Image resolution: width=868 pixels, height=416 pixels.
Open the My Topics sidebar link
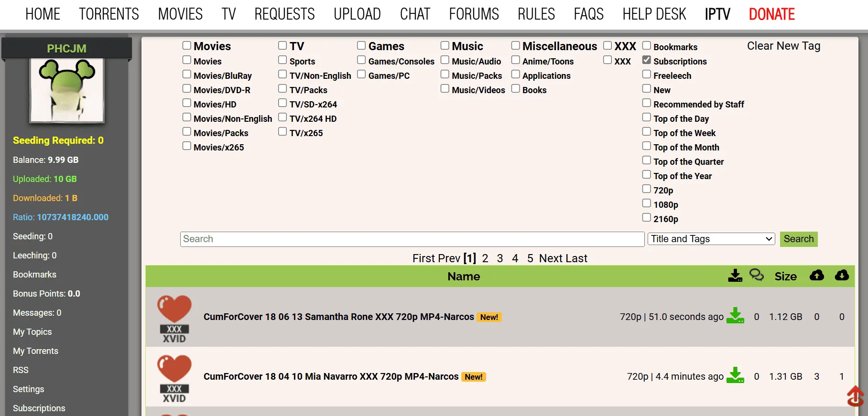[32, 332]
